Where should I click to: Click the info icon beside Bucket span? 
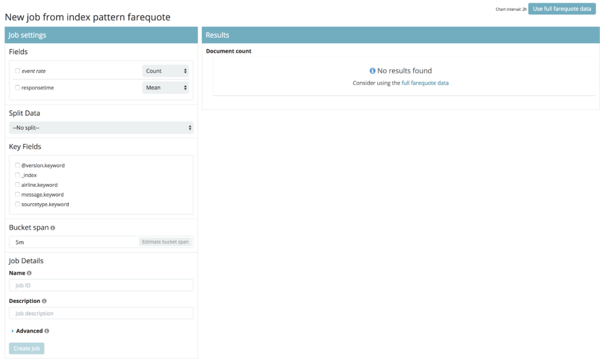tap(53, 228)
